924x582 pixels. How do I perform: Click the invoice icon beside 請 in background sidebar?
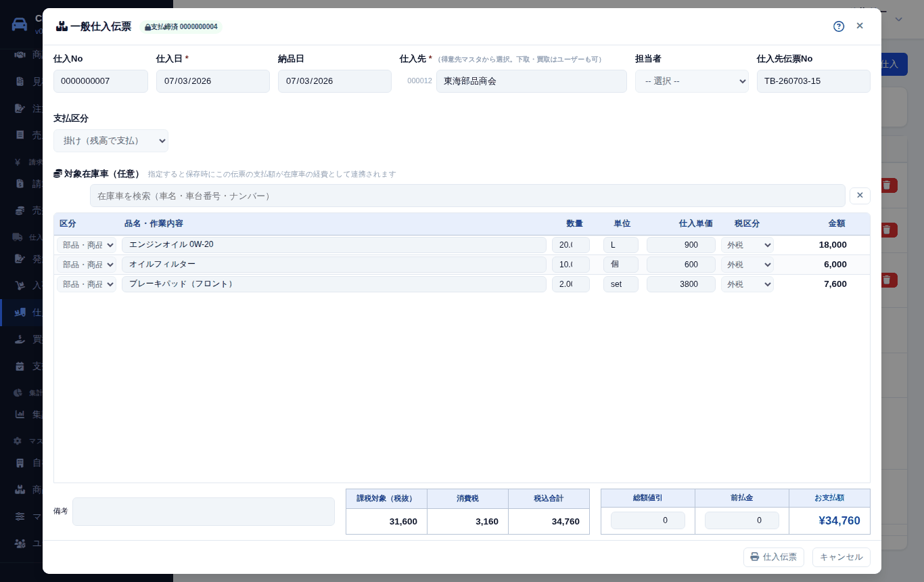coord(20,183)
